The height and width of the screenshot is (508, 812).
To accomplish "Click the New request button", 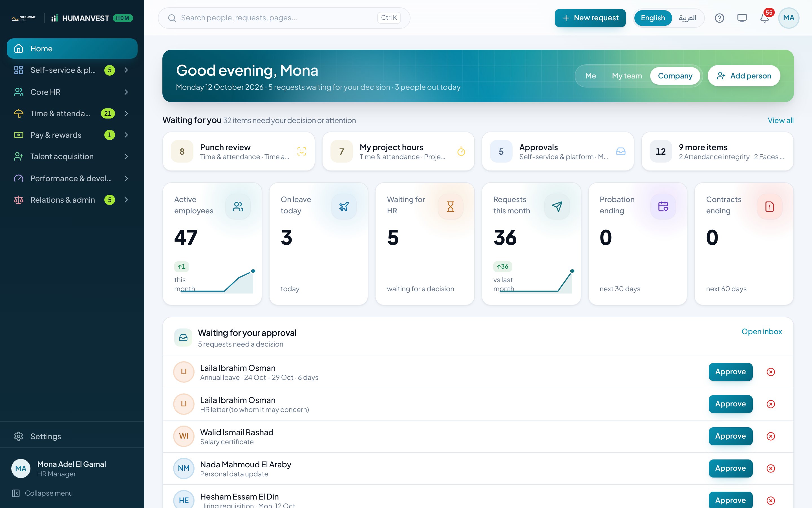I will click(590, 18).
